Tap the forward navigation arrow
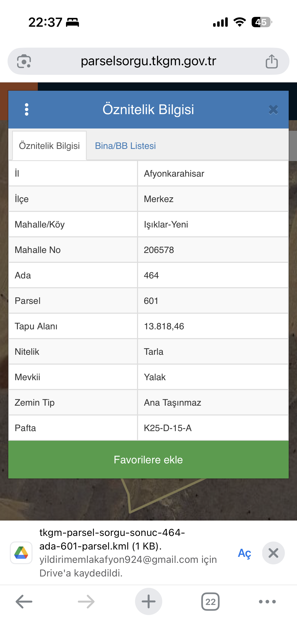Viewport: 297px width, 644px height. click(86, 601)
